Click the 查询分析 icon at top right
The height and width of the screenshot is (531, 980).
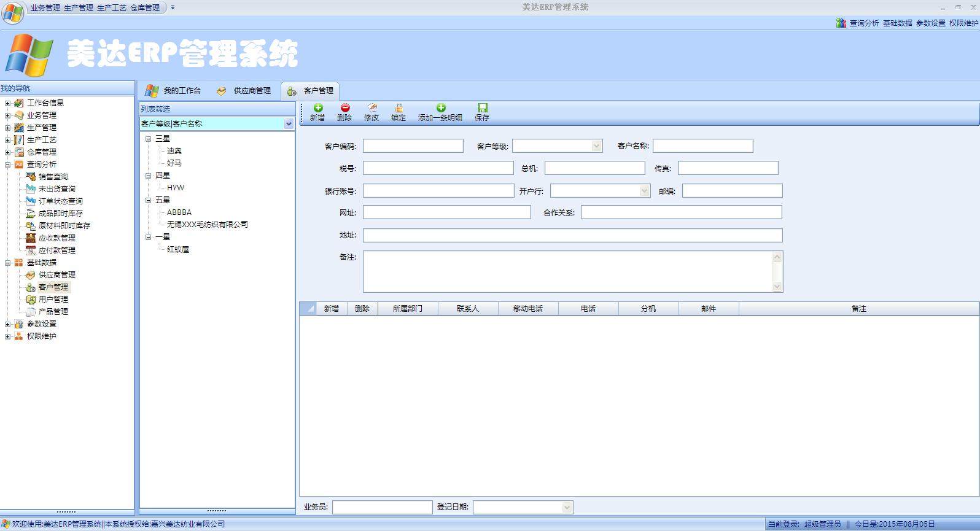click(x=841, y=23)
